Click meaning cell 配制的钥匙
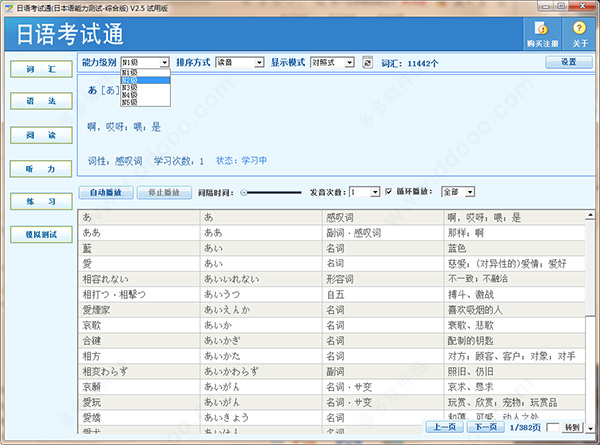Image resolution: width=600 pixels, height=445 pixels. (x=514, y=341)
